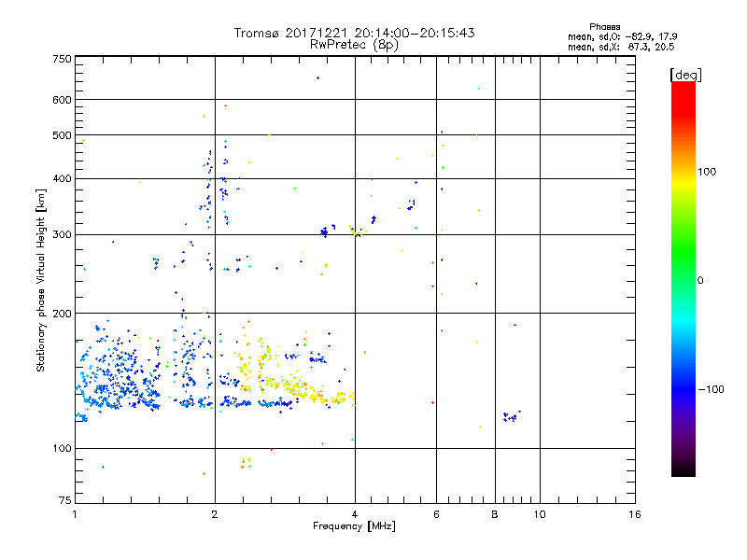Click the '200' height axis tick label

tap(62, 314)
